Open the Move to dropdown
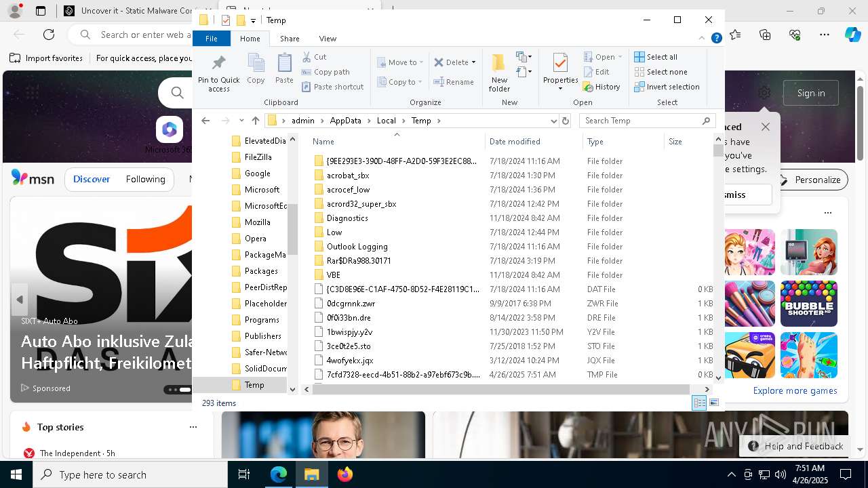 400,62
